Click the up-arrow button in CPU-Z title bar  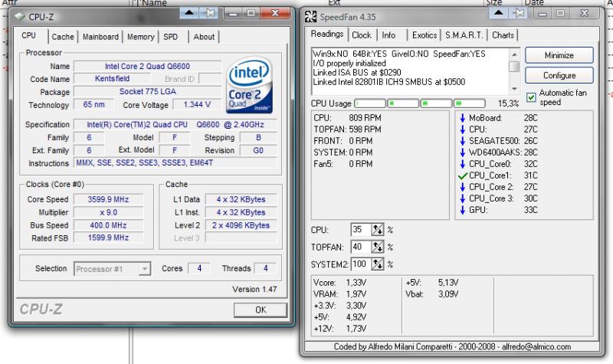(x=189, y=13)
